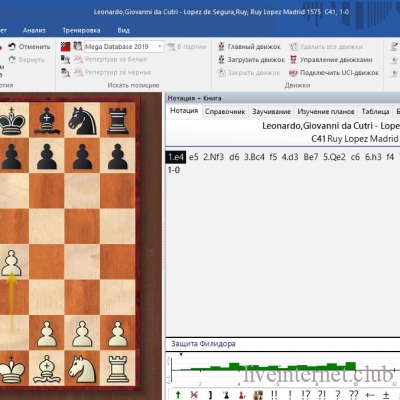400x400 pixels.
Task: Click Black's first move e5 in notation
Action: [x=194, y=157]
